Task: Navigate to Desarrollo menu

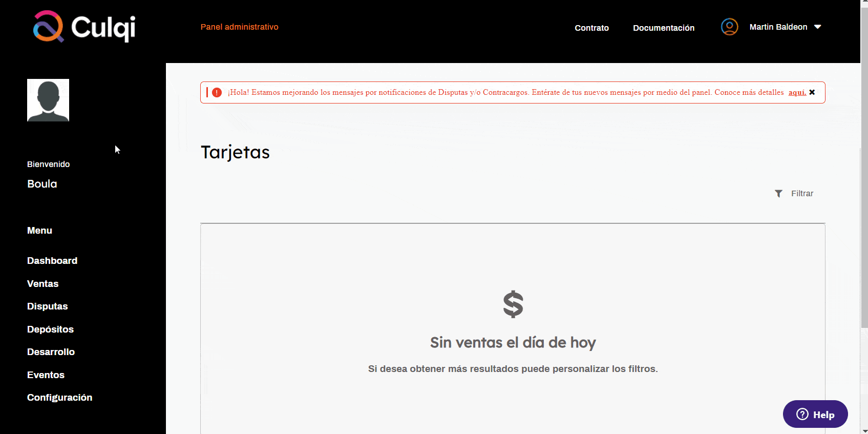Action: [51, 352]
